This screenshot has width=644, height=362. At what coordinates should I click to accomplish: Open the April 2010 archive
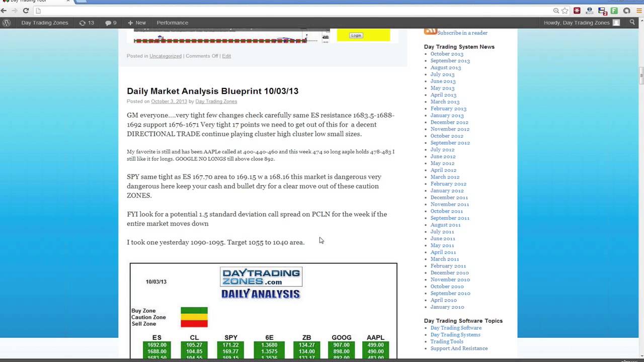click(x=443, y=300)
